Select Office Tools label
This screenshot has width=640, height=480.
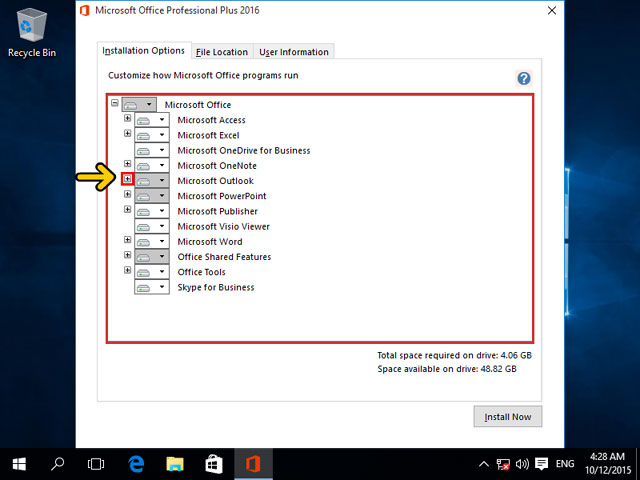(x=201, y=272)
